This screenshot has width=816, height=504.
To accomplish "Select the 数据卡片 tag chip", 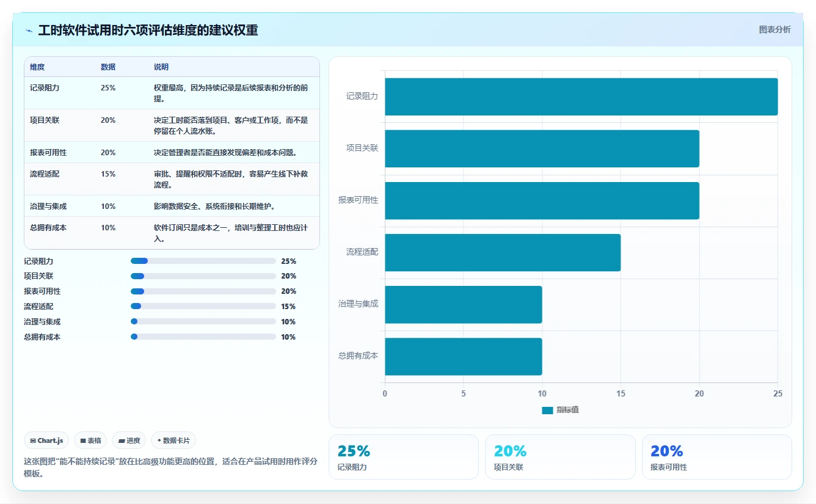I will point(173,440).
